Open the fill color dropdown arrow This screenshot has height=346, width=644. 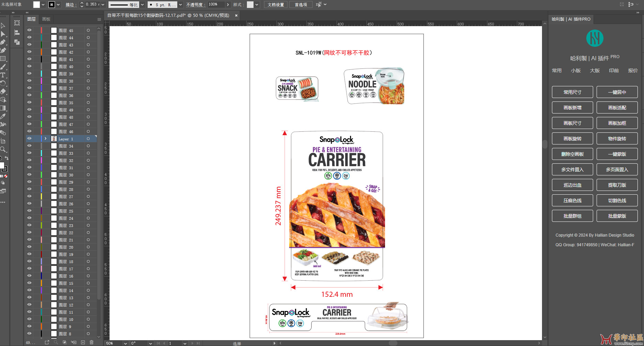[x=43, y=4]
